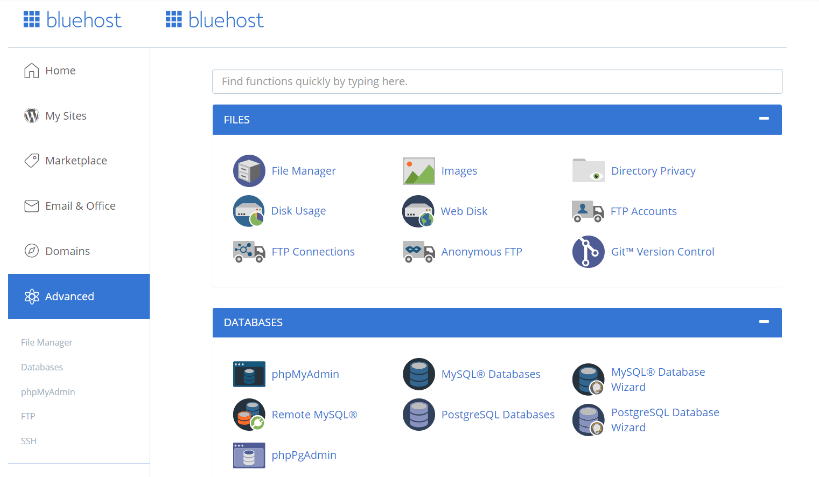
Task: Open the File Manager icon
Action: pos(249,171)
